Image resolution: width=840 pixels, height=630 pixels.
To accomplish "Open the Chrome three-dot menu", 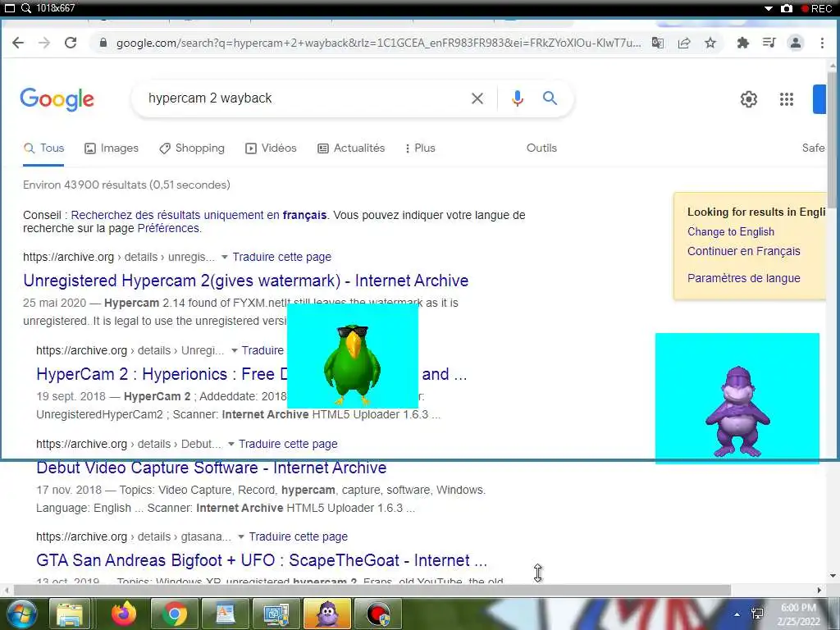I will [x=822, y=43].
